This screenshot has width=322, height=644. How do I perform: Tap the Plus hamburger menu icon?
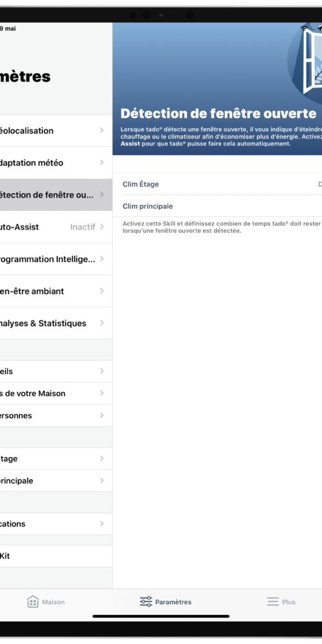[272, 601]
